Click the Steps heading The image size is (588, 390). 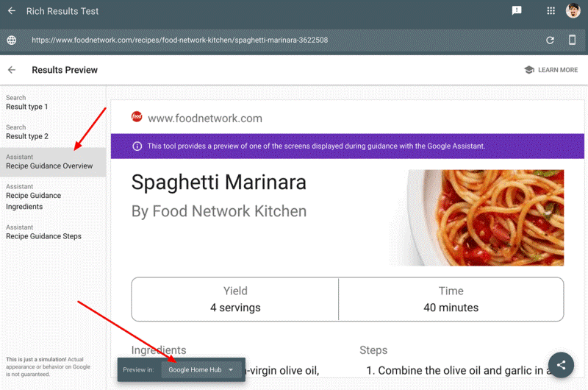click(x=373, y=350)
